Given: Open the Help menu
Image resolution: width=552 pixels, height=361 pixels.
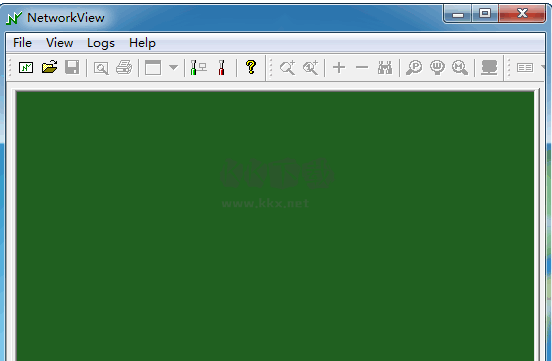Looking at the screenshot, I should (142, 43).
